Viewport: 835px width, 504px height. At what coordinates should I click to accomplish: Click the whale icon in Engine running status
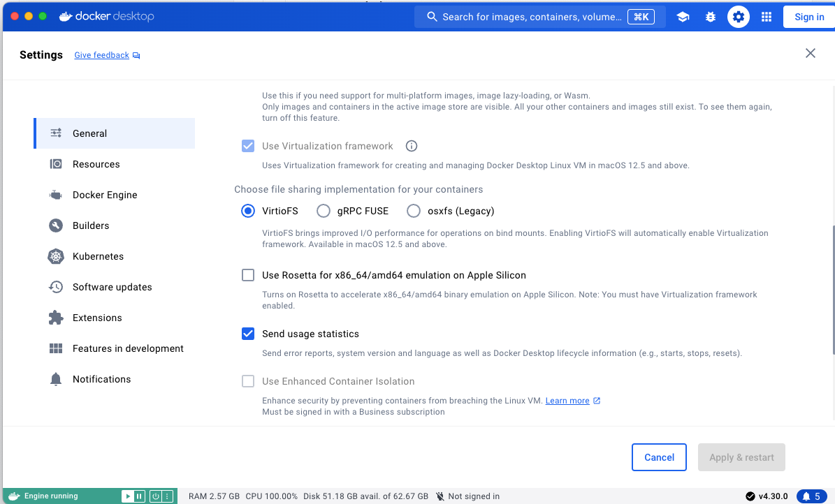click(15, 496)
